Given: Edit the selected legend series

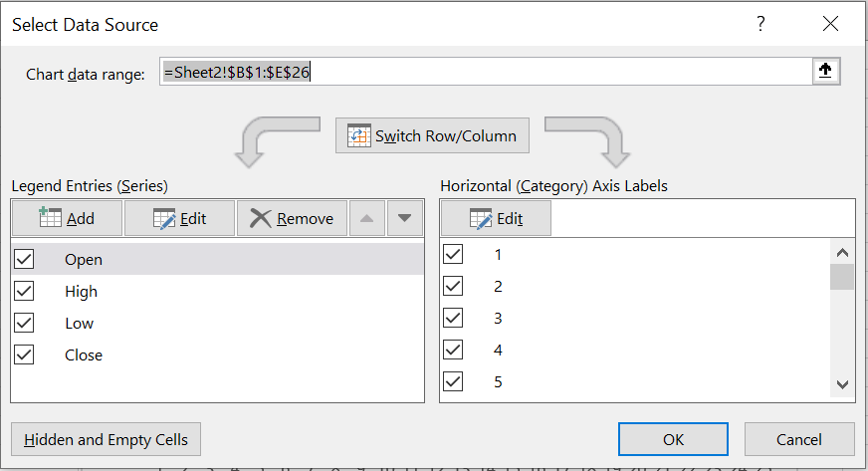Looking at the screenshot, I should pos(179,219).
